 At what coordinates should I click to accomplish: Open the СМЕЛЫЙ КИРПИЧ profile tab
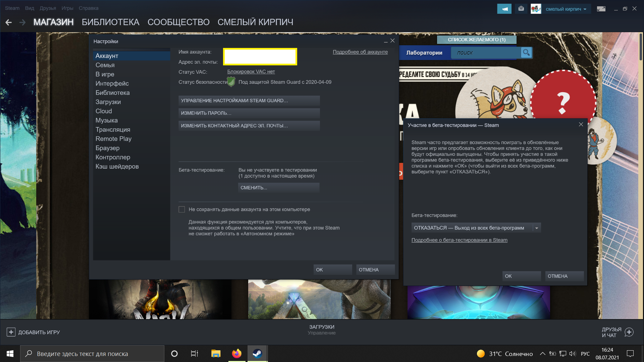coord(255,22)
